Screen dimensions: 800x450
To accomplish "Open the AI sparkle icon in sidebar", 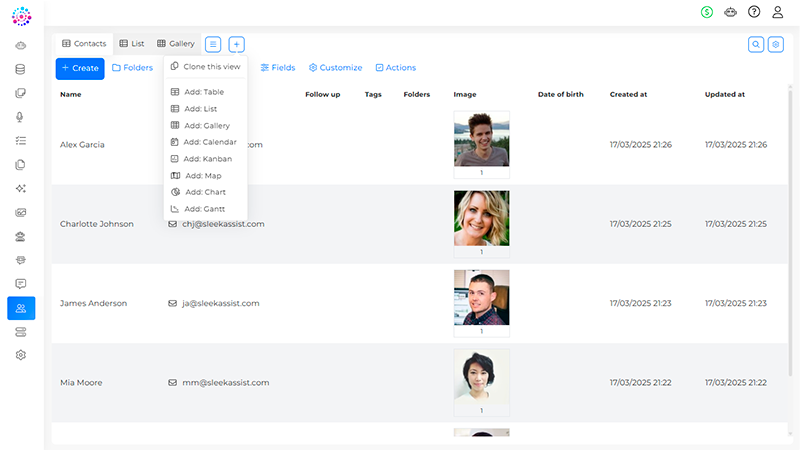I will 20,188.
